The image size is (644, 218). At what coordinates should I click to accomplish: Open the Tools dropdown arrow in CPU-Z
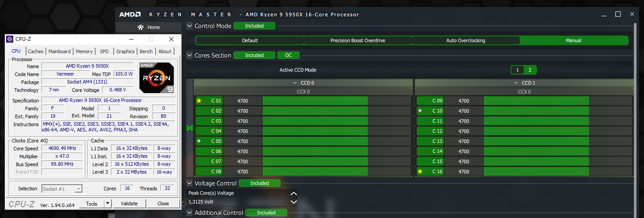click(107, 203)
